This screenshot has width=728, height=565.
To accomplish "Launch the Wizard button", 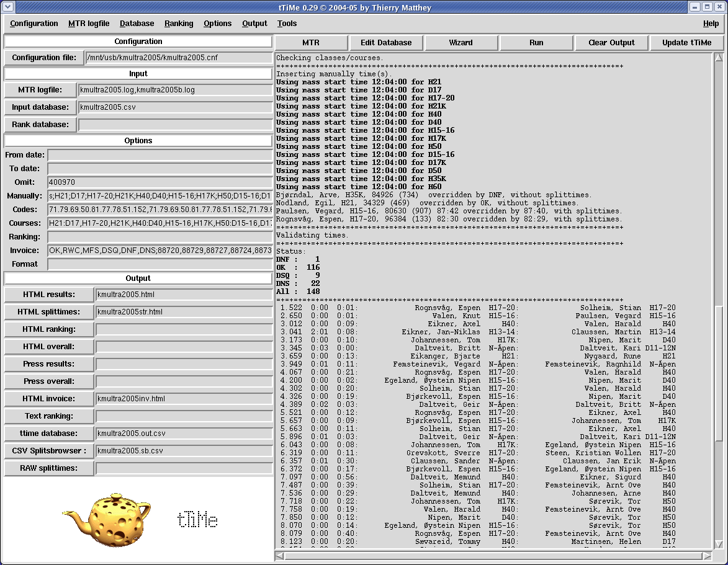I will point(461,43).
